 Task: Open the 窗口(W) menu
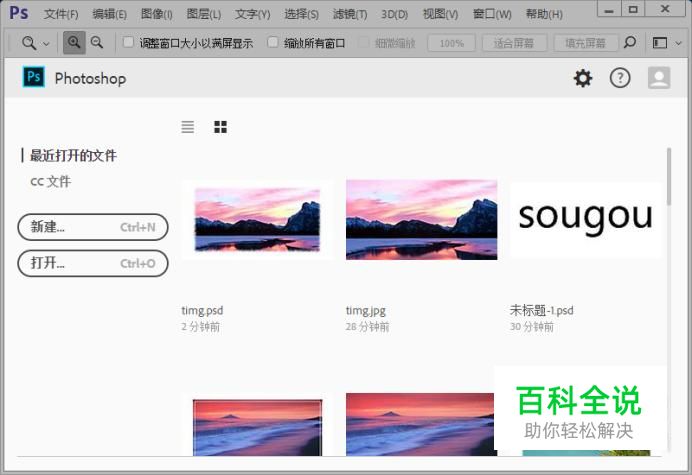tap(492, 14)
